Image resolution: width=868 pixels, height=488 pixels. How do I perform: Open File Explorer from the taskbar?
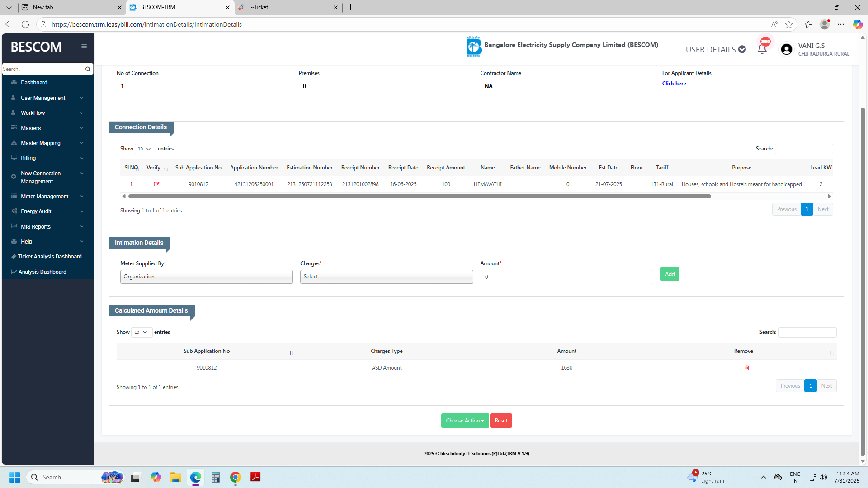(175, 477)
